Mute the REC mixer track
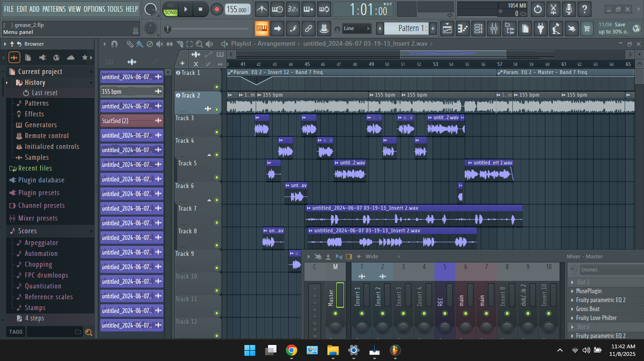644x361 pixels. click(x=445, y=313)
